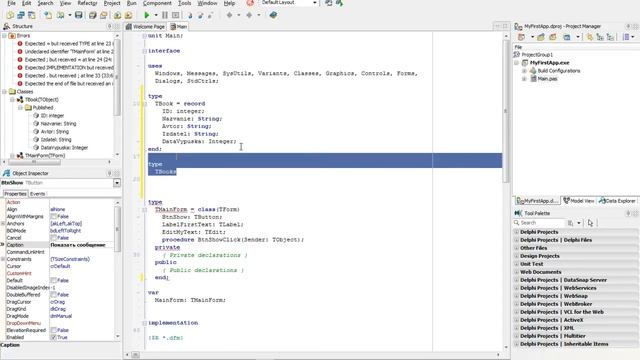Toggle the Enabled property checkbox
Screen dimensions: 640x360
point(53,338)
